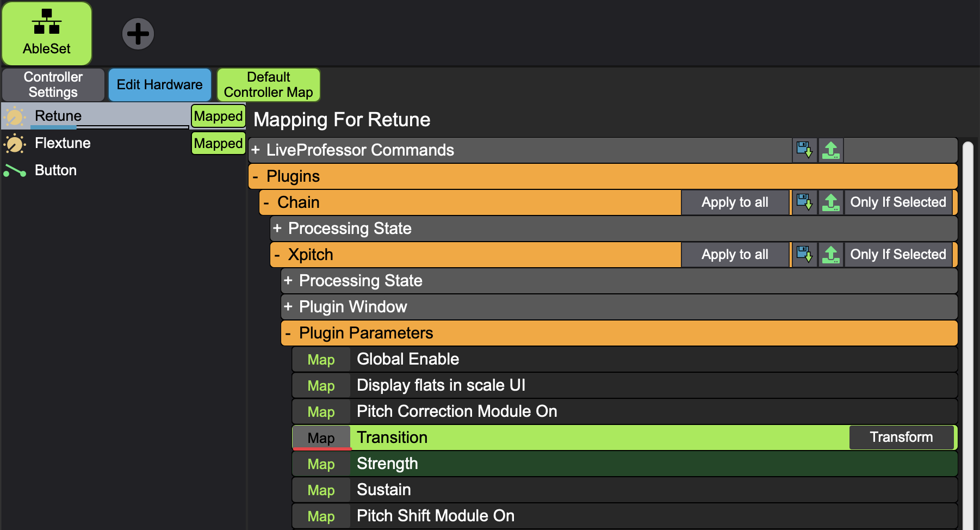The image size is (980, 530).
Task: Toggle Map for Global Enable parameter
Action: (x=321, y=359)
